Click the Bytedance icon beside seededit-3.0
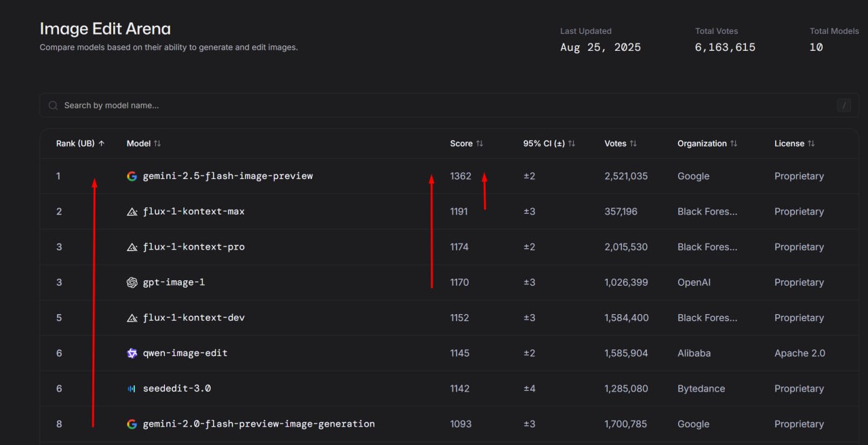 (x=132, y=389)
